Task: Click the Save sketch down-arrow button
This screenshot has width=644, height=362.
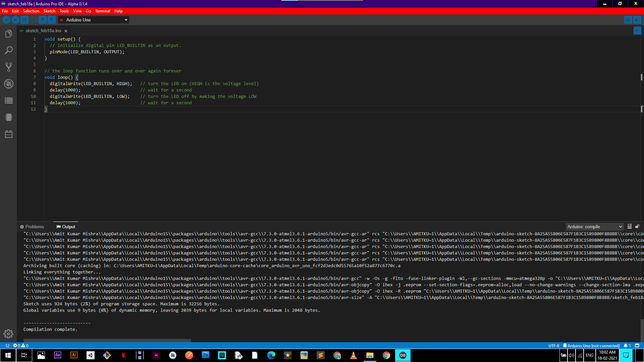Action: pos(51,20)
